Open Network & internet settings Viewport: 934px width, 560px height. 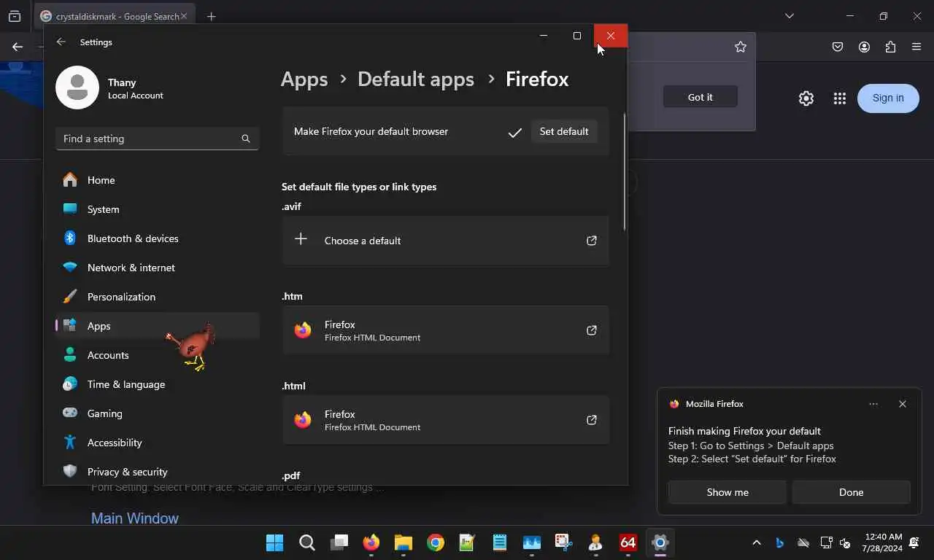click(157, 268)
